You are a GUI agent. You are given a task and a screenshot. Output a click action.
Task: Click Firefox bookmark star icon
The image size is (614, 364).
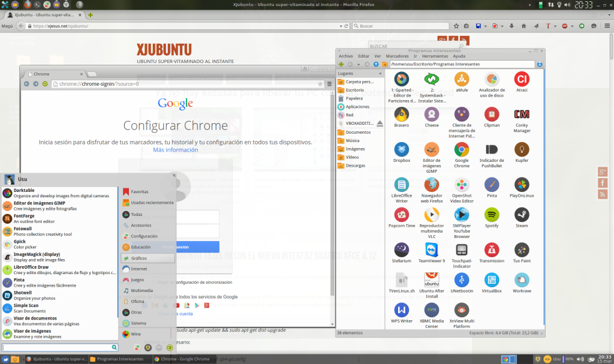click(456, 26)
